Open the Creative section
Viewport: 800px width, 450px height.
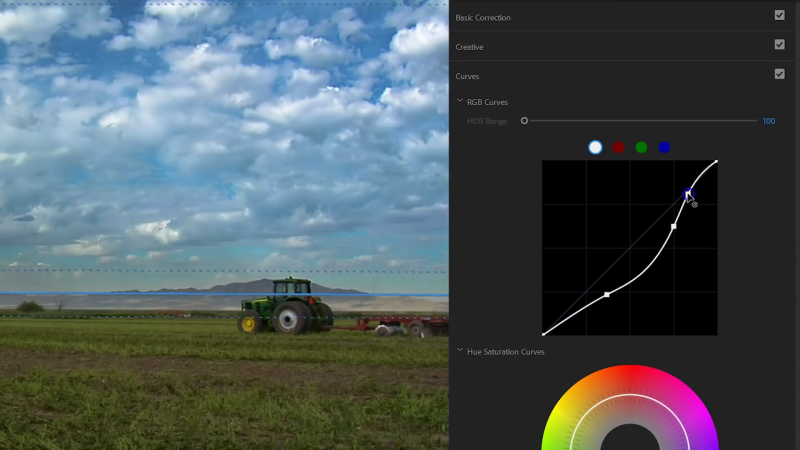click(469, 47)
